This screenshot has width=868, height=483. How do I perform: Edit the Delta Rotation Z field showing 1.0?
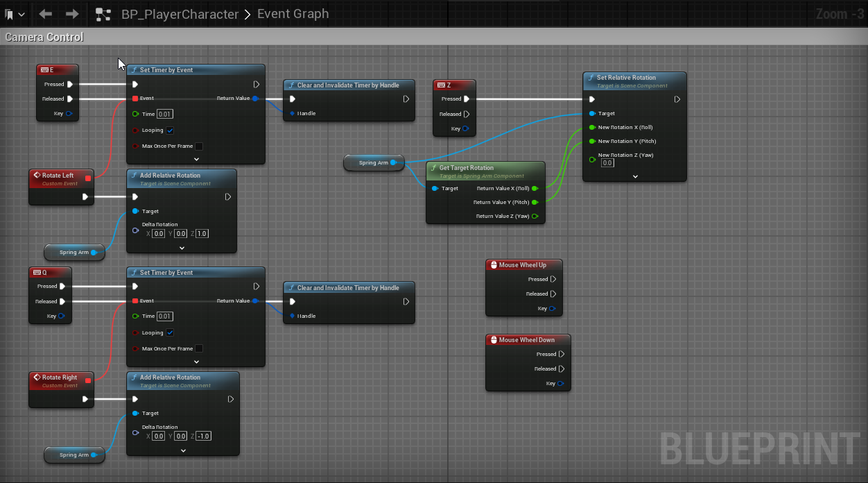pyautogui.click(x=202, y=234)
